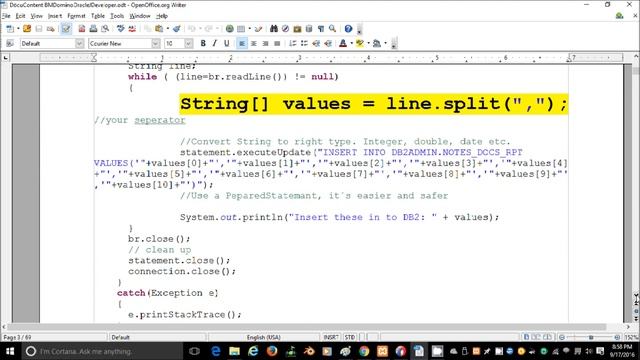Toggle Bold formatting
This screenshot has height=360, width=640.
[203, 43]
